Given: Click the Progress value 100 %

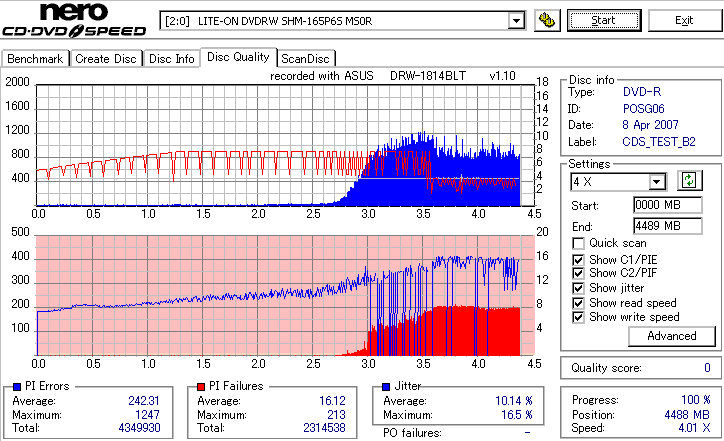Looking at the screenshot, I should coord(696,400).
